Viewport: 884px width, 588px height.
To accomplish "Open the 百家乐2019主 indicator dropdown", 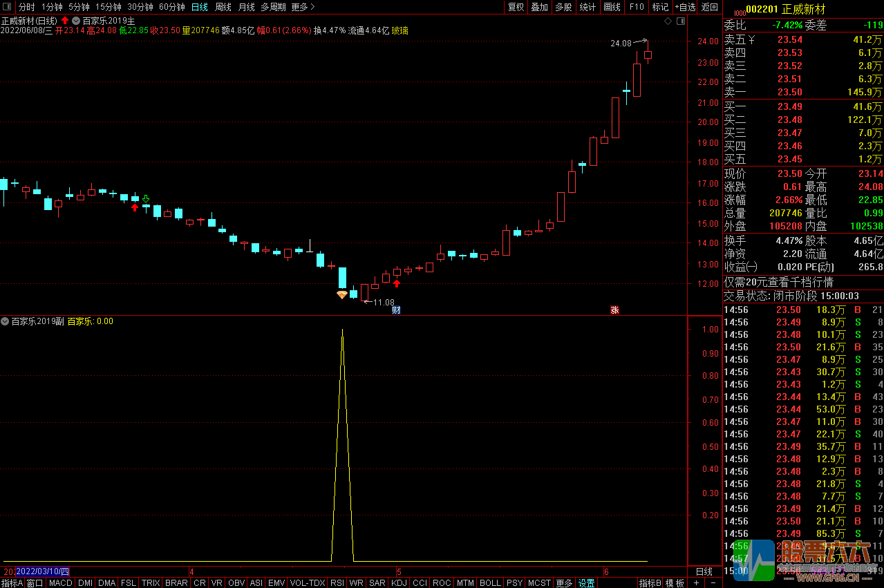I will click(76, 21).
